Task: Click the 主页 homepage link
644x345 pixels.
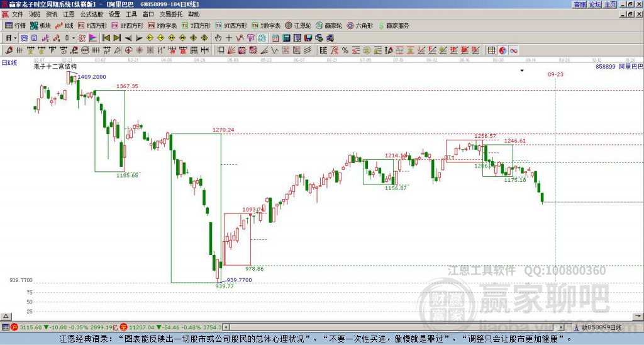Action: (610, 4)
